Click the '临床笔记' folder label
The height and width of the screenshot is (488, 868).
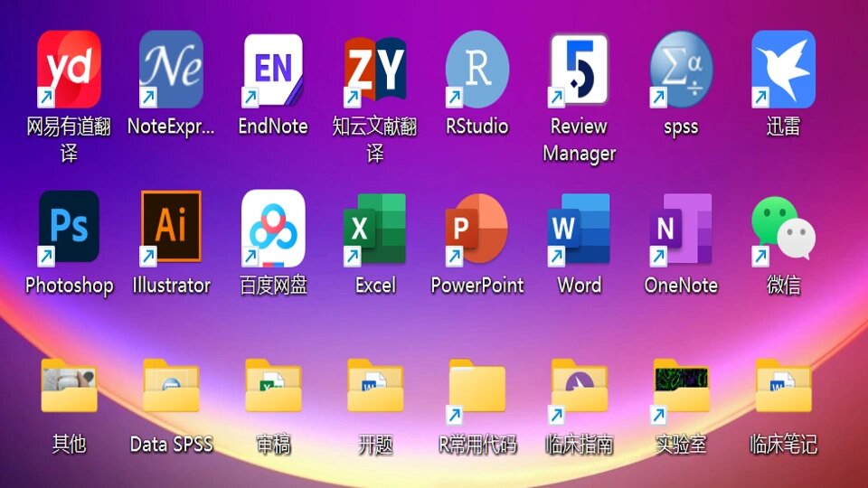783,445
